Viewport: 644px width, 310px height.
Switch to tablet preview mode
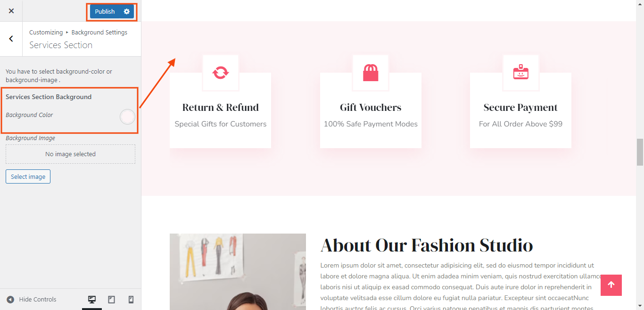click(x=112, y=300)
